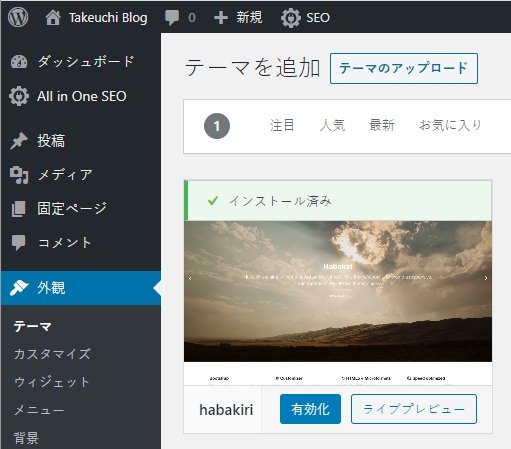Click the theme count badge showing 1
Viewport: 511px width, 449px height.
[217, 126]
